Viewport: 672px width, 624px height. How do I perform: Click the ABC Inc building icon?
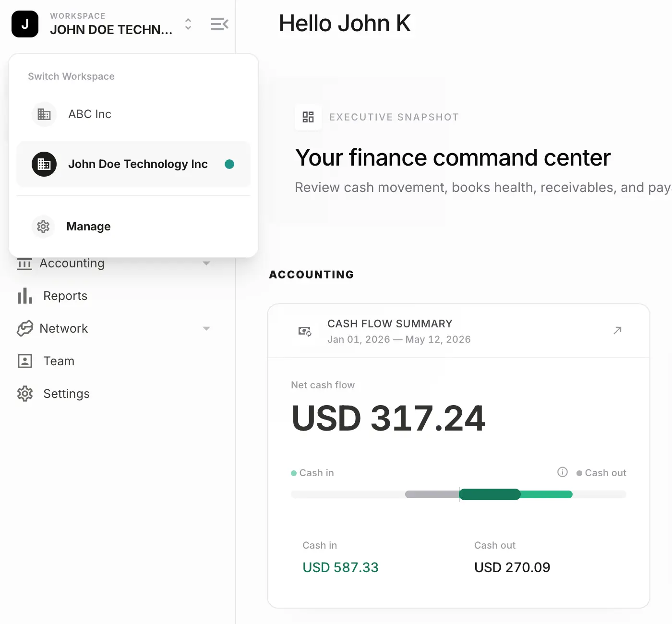click(x=44, y=114)
